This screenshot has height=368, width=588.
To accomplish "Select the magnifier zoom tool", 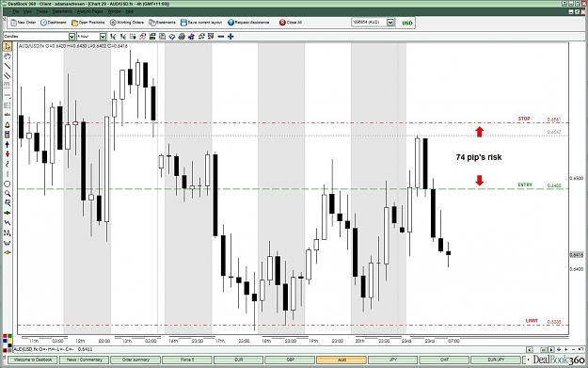I will click(x=8, y=194).
